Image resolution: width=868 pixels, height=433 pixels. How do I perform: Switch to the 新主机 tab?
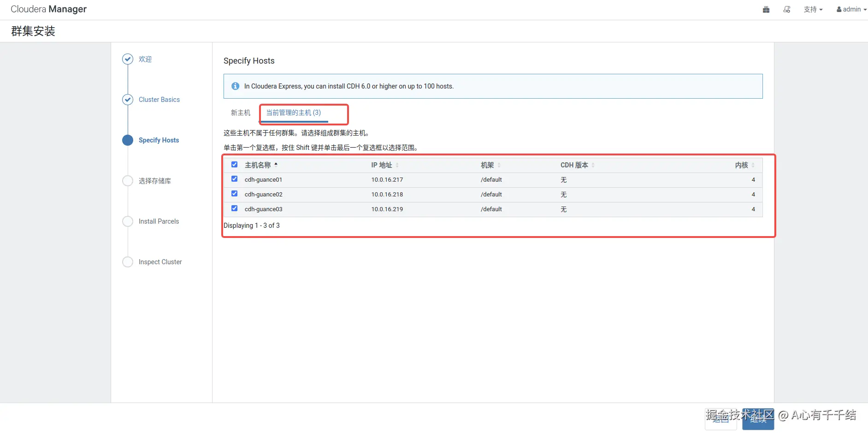241,113
